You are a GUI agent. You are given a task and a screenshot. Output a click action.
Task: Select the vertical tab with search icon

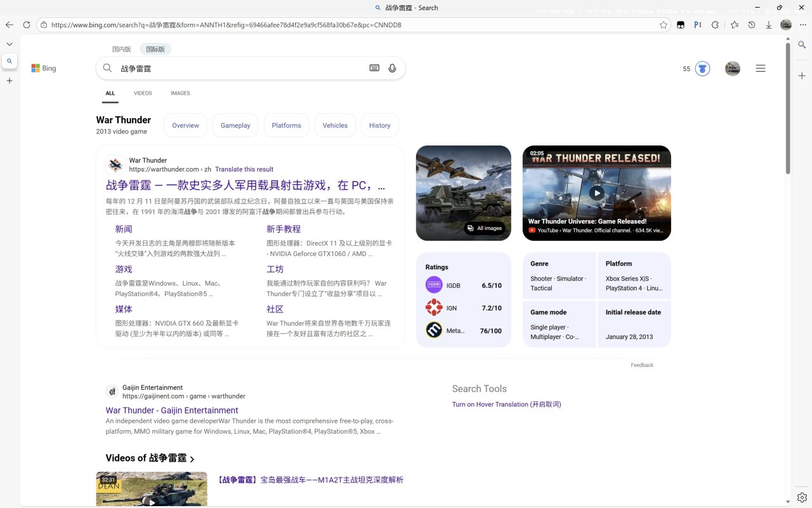point(10,62)
